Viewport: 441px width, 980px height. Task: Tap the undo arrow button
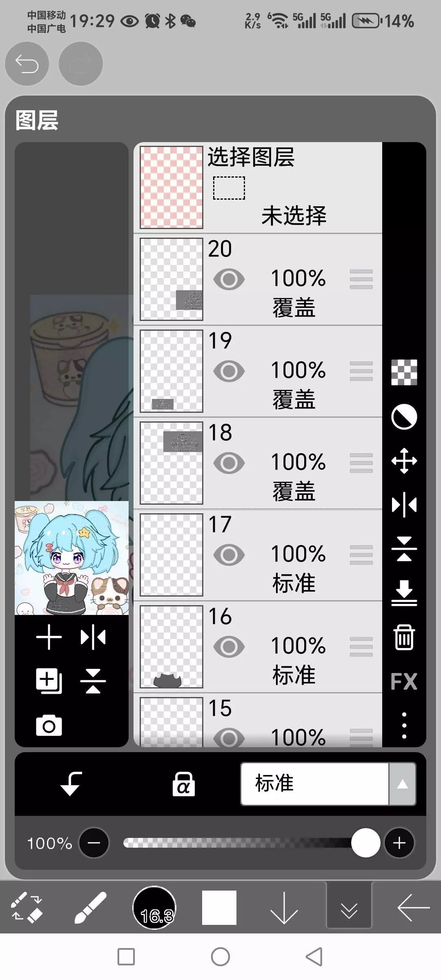[x=27, y=64]
